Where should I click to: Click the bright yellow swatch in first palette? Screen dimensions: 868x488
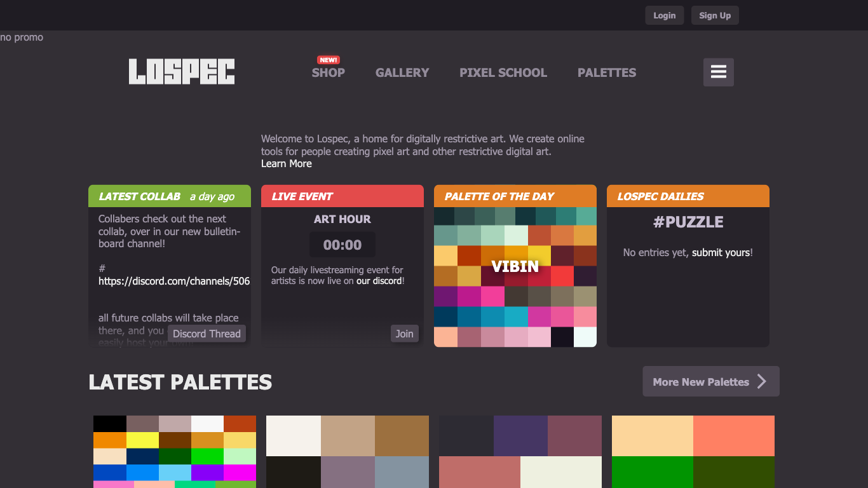pos(142,440)
